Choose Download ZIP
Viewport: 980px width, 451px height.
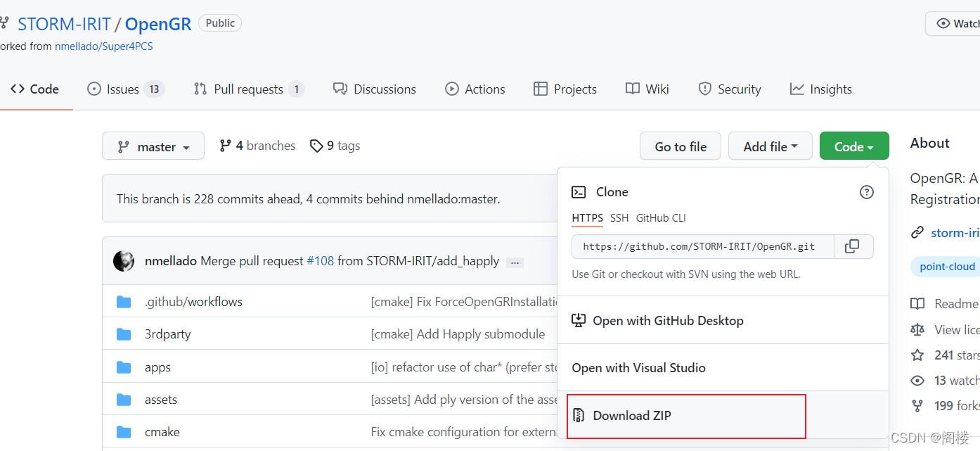point(723,416)
